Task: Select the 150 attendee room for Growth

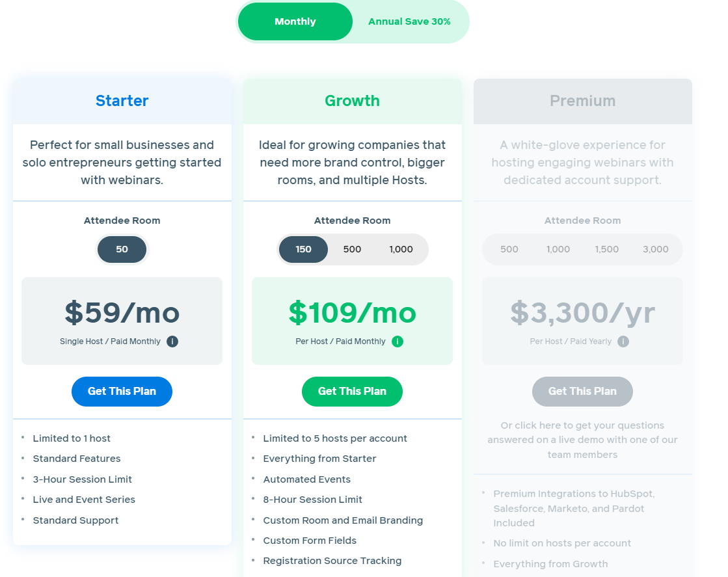Action: tap(304, 249)
